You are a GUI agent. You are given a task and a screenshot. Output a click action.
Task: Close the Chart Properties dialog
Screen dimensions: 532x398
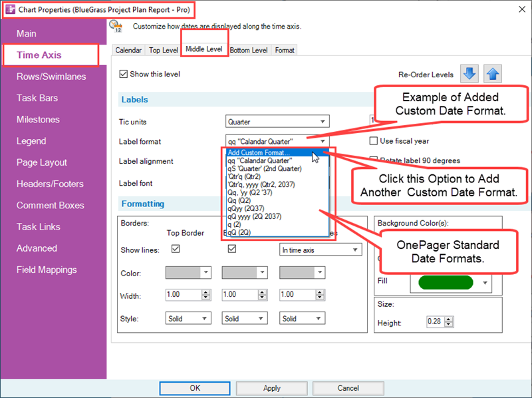click(522, 9)
